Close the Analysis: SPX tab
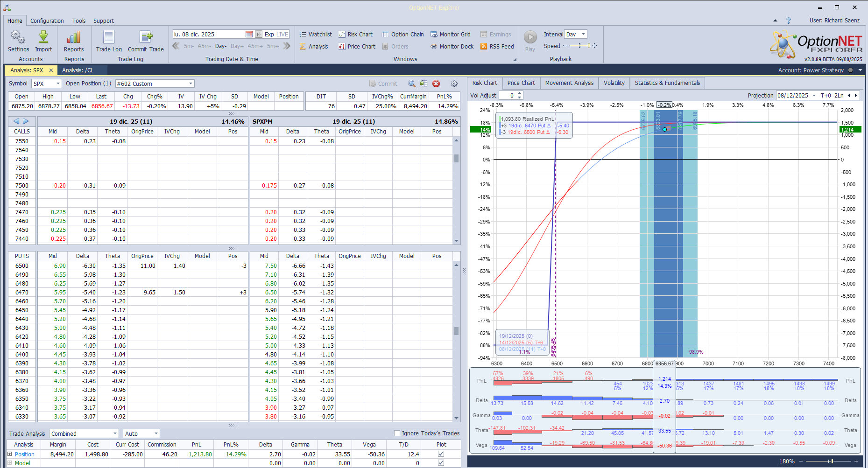 click(x=51, y=70)
